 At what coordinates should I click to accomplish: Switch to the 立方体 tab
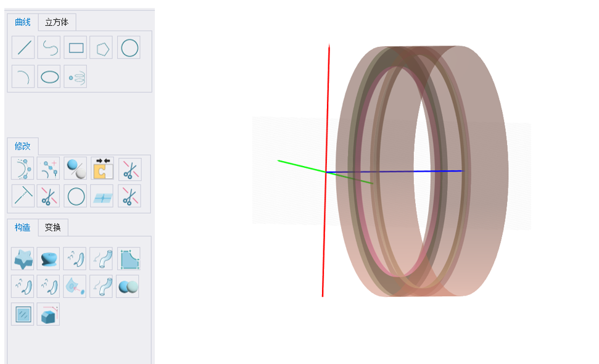tap(57, 22)
